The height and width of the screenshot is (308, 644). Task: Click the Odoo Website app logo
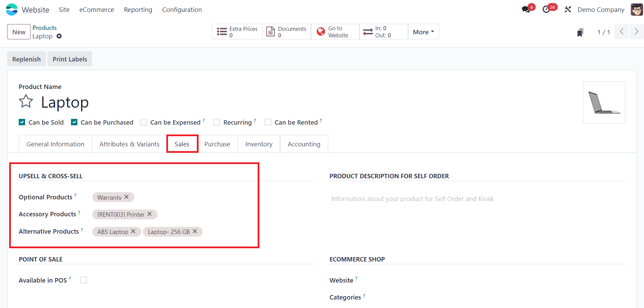pyautogui.click(x=12, y=10)
